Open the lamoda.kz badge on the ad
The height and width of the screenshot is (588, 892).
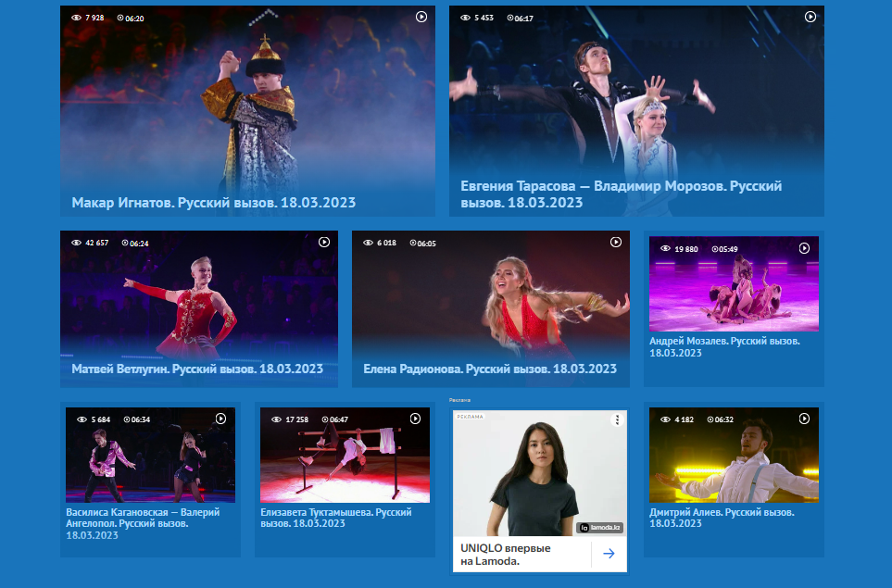pos(599,528)
